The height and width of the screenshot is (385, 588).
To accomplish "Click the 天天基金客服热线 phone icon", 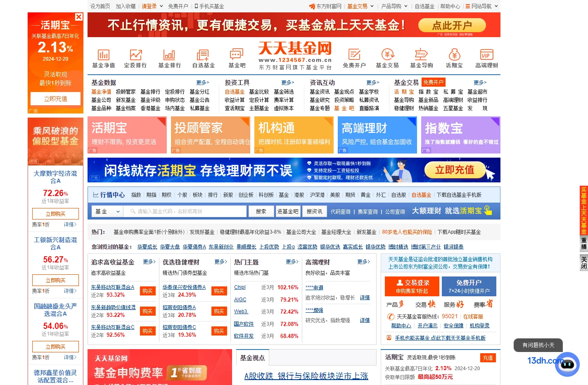I will pos(391,317).
